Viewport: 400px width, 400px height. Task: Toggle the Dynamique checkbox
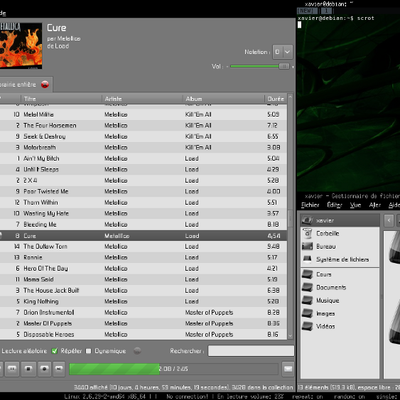(89, 351)
